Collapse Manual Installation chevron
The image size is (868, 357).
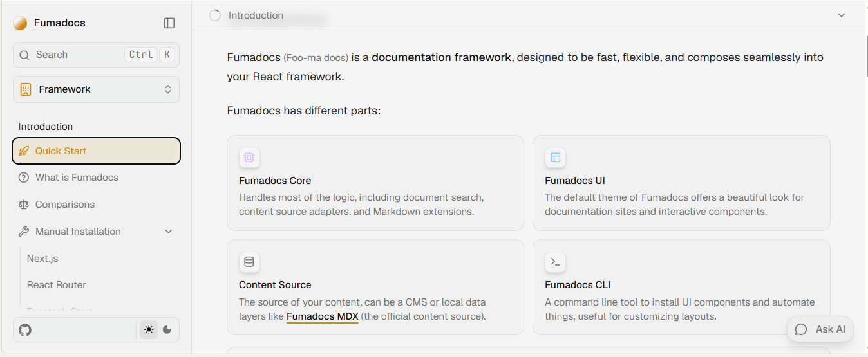pos(169,232)
